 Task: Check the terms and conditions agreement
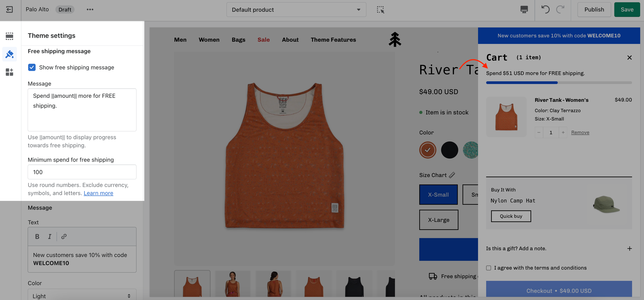489,268
